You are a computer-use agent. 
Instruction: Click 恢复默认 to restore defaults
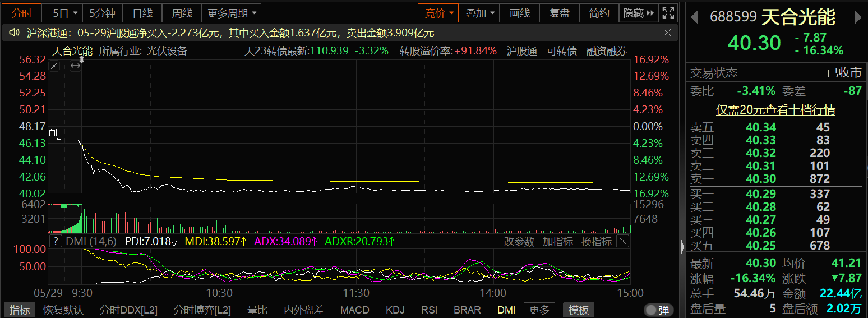coord(63,310)
